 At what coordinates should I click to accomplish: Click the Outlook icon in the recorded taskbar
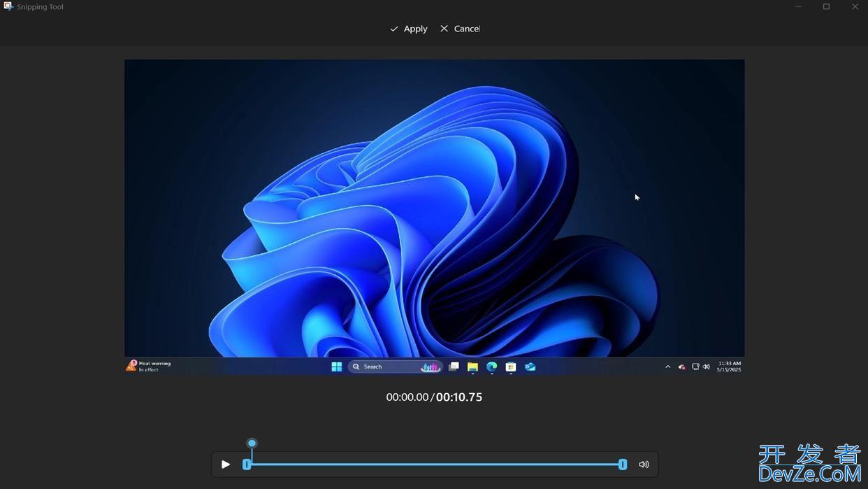[x=530, y=367]
